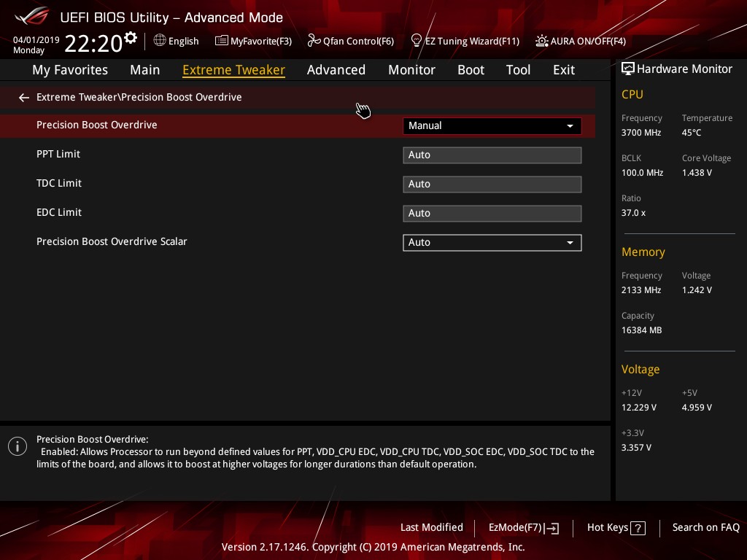747x560 pixels.
Task: Toggle AURA ON/OFF light icon
Action: click(x=542, y=41)
